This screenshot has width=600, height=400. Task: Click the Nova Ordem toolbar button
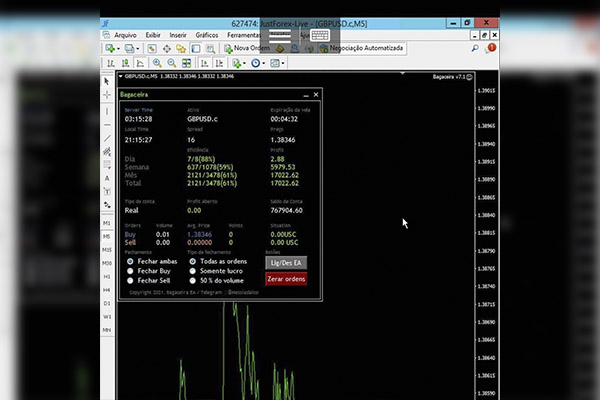click(242, 47)
